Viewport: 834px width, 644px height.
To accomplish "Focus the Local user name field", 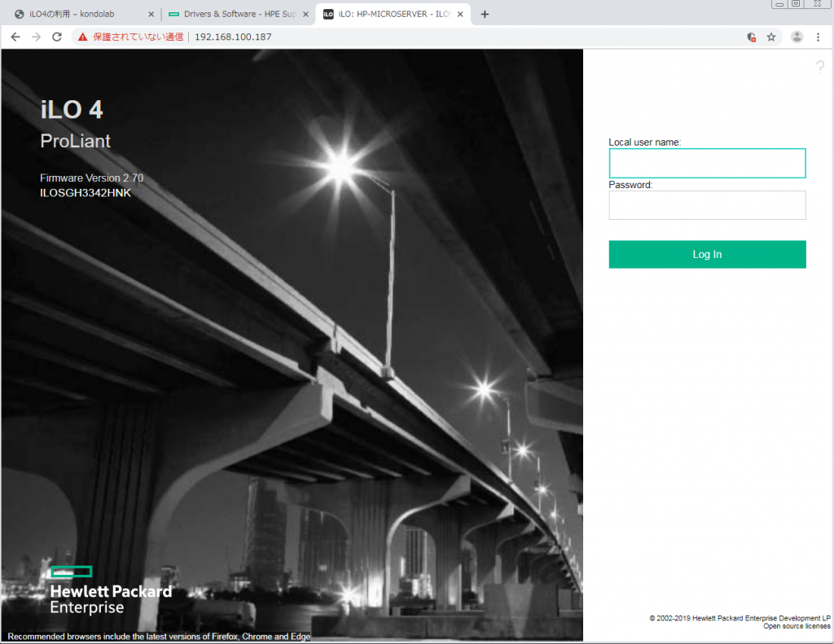I will [x=707, y=163].
